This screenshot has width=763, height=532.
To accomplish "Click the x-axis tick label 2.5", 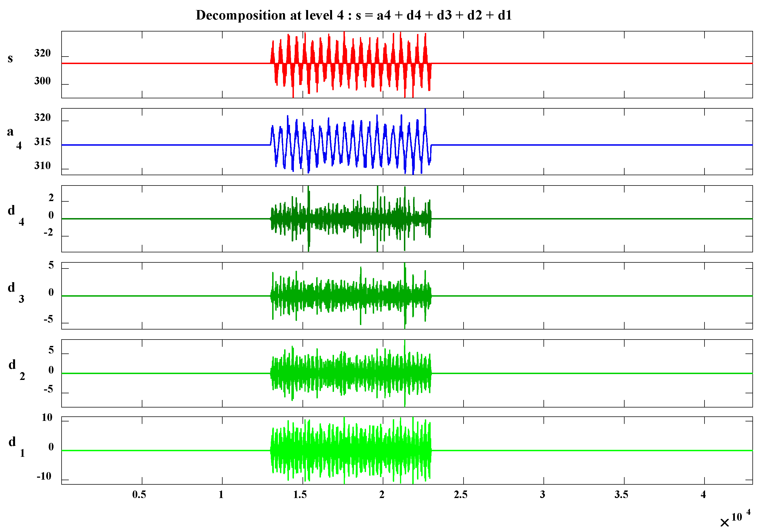I will click(x=460, y=494).
